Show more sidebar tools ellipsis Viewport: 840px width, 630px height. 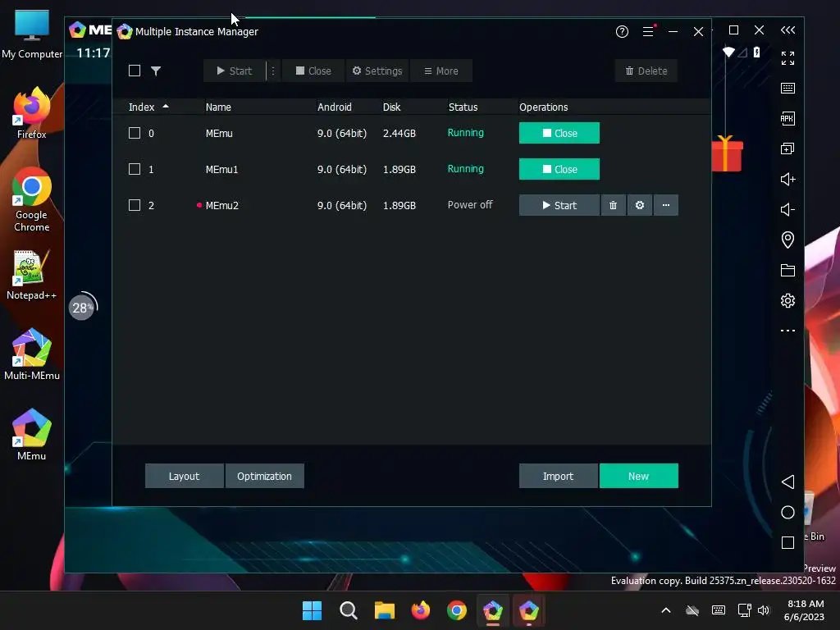pyautogui.click(x=787, y=331)
